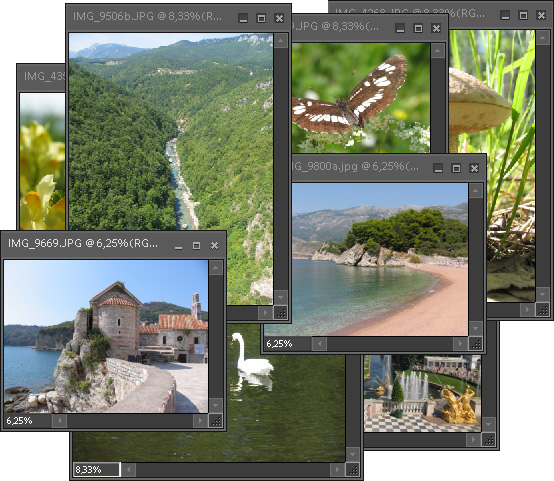Click the scroll-left arrow in the swan image window
The image size is (554, 481).
pos(129,470)
